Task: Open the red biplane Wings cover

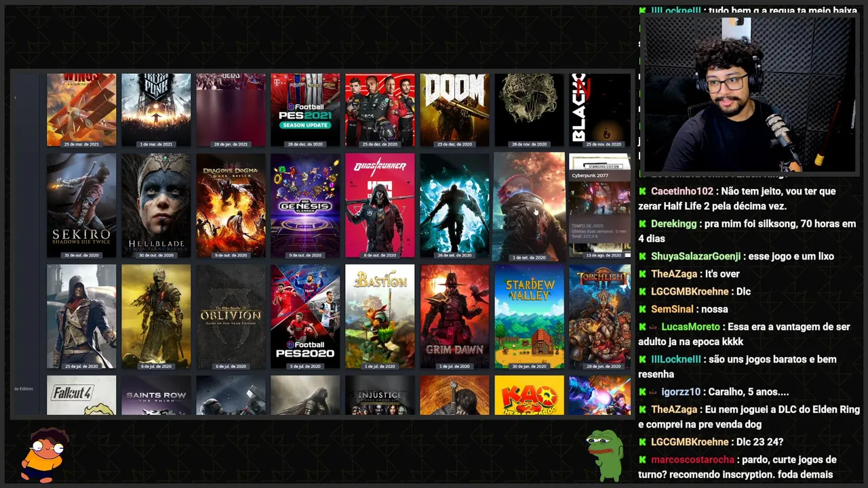Action: 81,110
